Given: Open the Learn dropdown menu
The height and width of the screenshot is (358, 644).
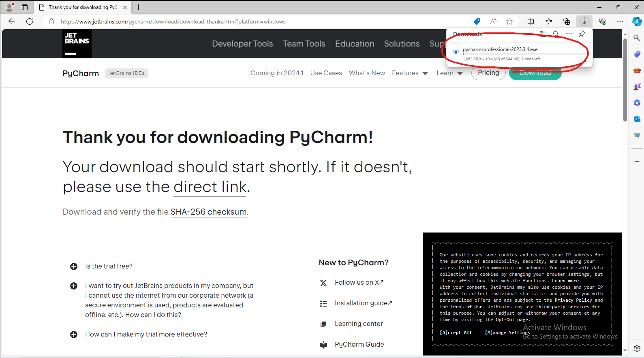Looking at the screenshot, I should pos(449,73).
